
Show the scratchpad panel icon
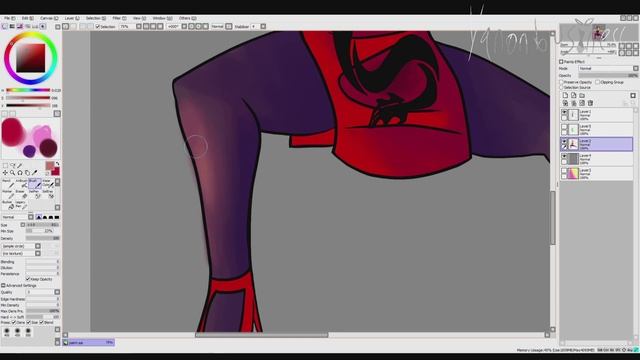pyautogui.click(x=43, y=27)
